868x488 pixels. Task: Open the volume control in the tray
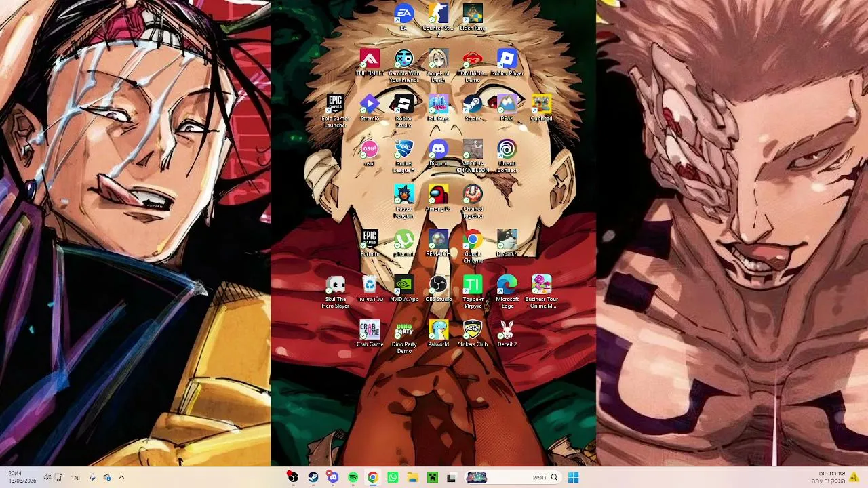[x=47, y=477]
